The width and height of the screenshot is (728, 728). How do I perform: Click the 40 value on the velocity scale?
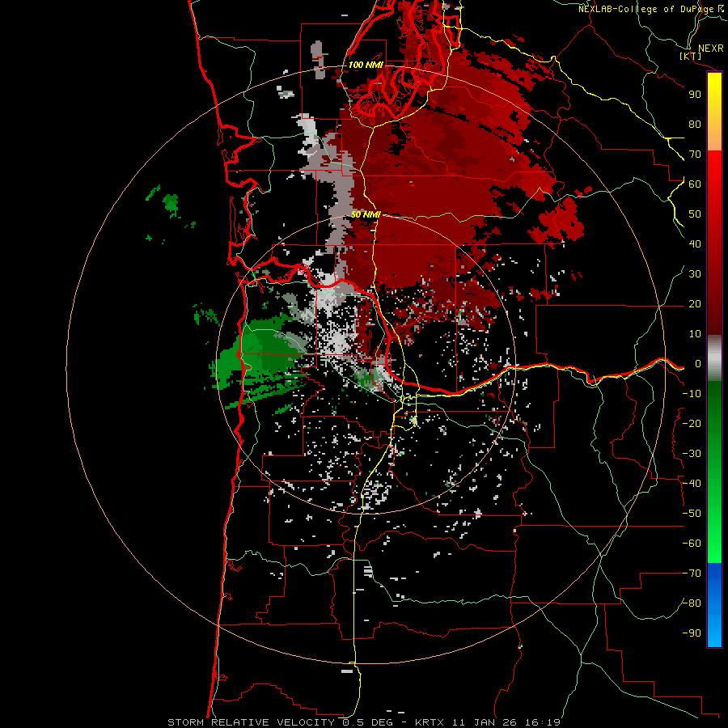(x=695, y=243)
